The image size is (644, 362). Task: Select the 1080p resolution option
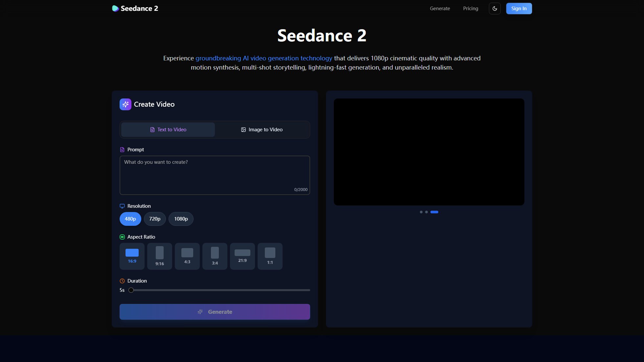(181, 219)
